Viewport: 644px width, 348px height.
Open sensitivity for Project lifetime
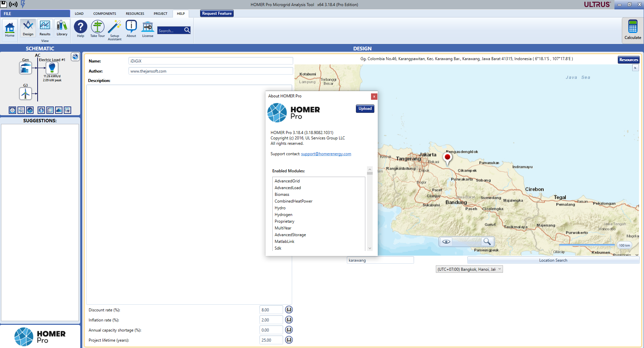coord(289,340)
